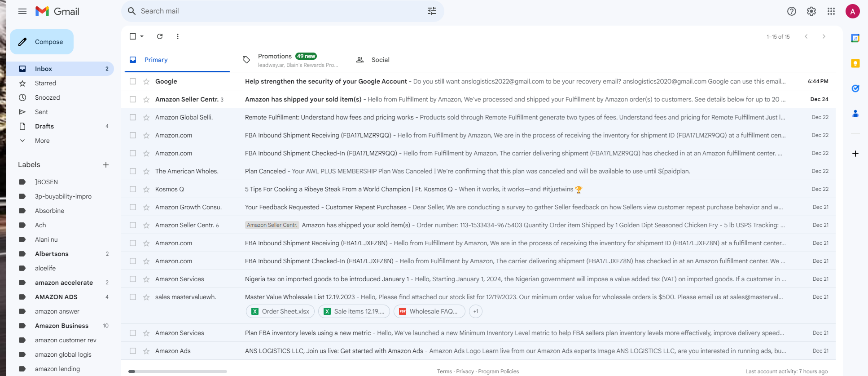Open the Program Policies link
The image size is (868, 376).
tap(499, 372)
